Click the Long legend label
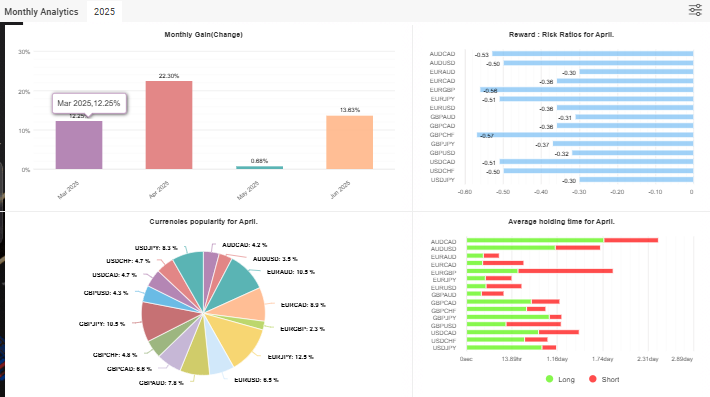Image resolution: width=710 pixels, height=397 pixels. pos(566,379)
